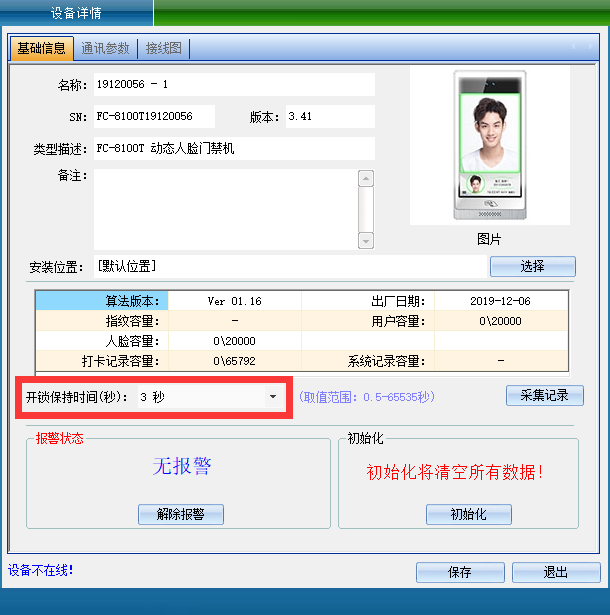610x615 pixels.
Task: Click the 版本 field showing 3.41
Action: coord(329,116)
